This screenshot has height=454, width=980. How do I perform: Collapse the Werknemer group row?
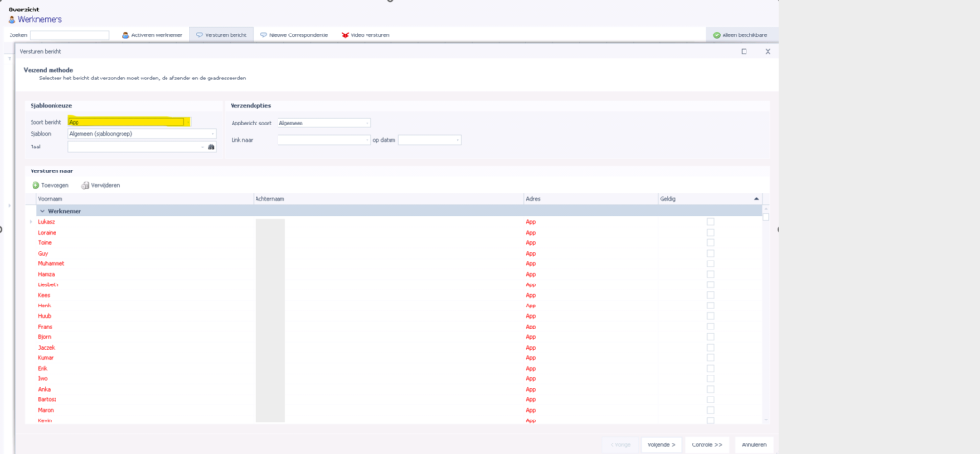[x=42, y=211]
